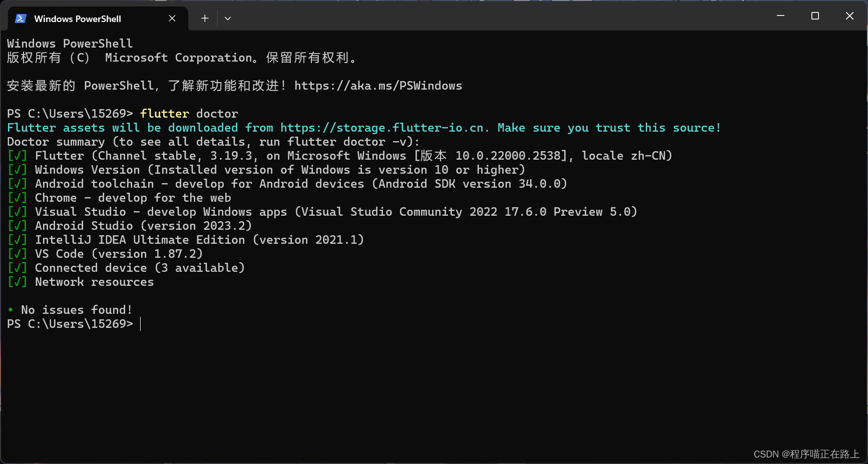The image size is (868, 464).
Task: Maximize the terminal window
Action: pos(815,16)
